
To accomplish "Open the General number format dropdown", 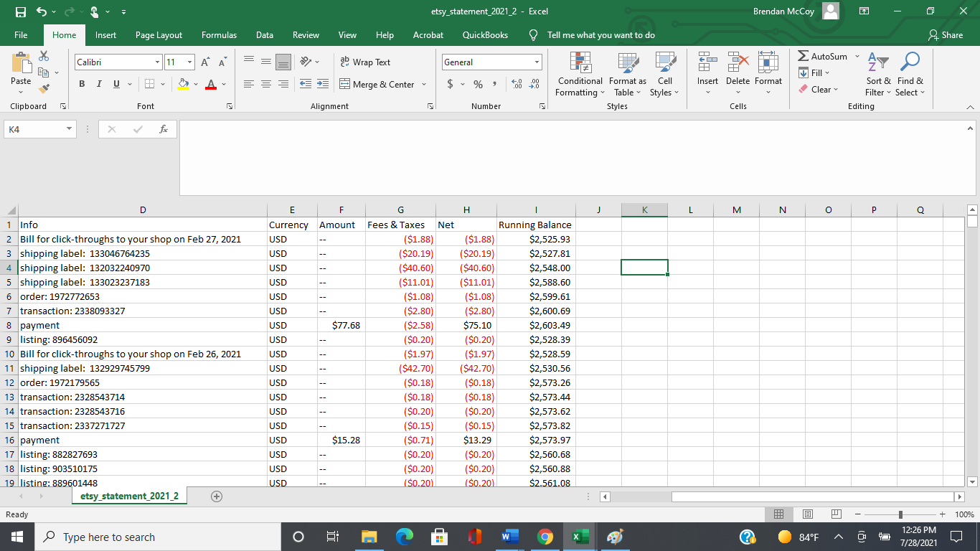I will [x=536, y=62].
